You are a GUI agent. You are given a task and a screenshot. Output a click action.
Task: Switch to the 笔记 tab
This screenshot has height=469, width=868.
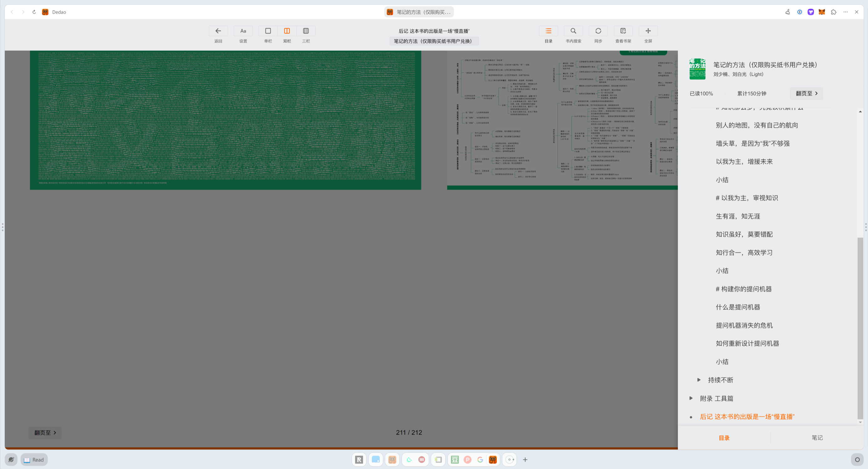[x=817, y=437]
